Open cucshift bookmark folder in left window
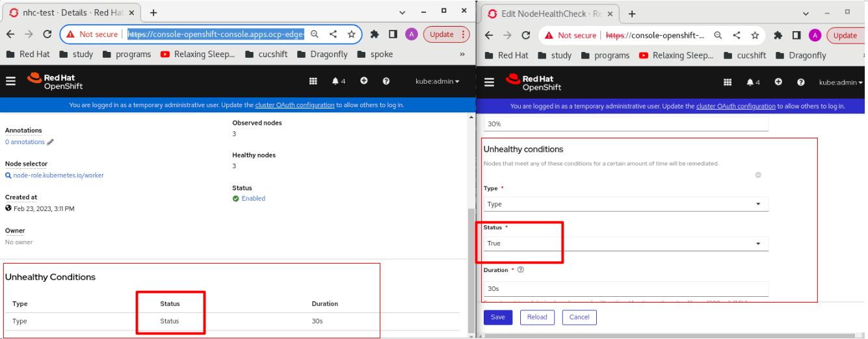 coord(267,54)
